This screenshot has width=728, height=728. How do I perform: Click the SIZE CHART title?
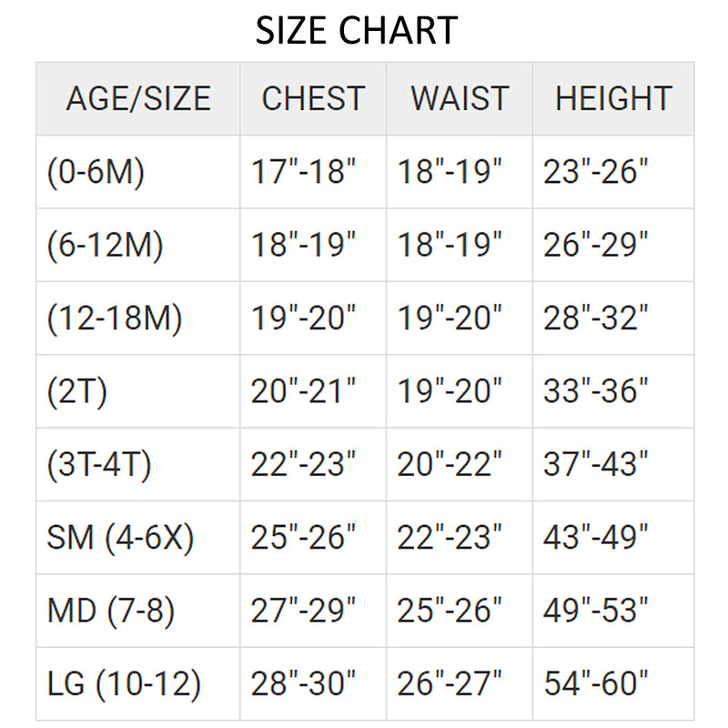pyautogui.click(x=356, y=32)
